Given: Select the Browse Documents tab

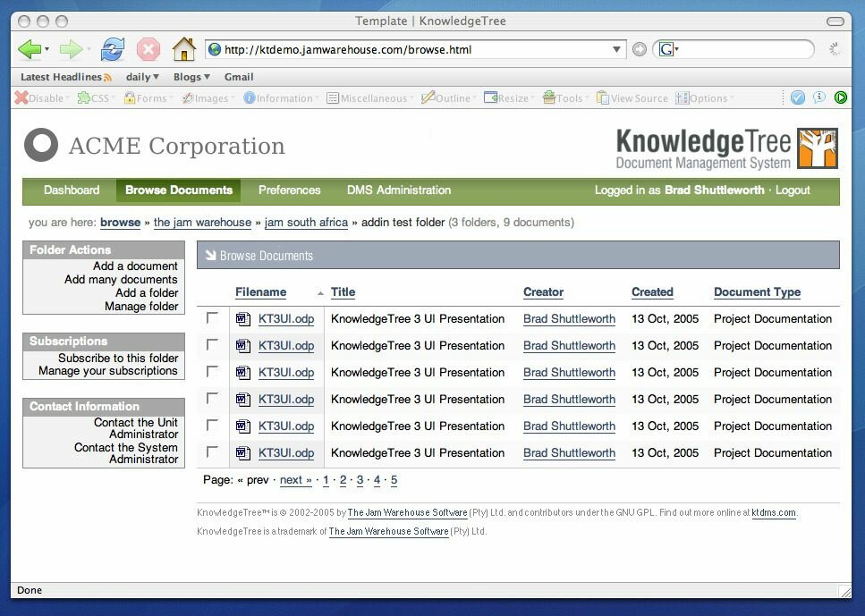Looking at the screenshot, I should pos(179,190).
